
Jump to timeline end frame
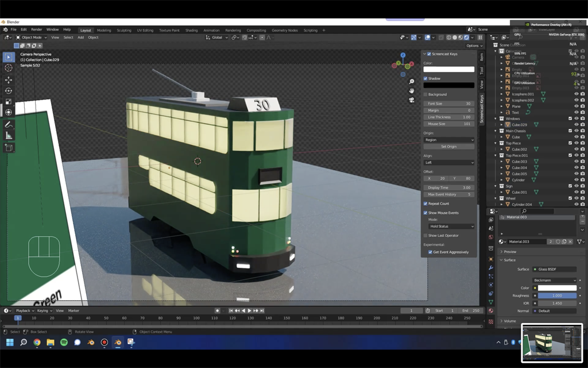pos(262,310)
